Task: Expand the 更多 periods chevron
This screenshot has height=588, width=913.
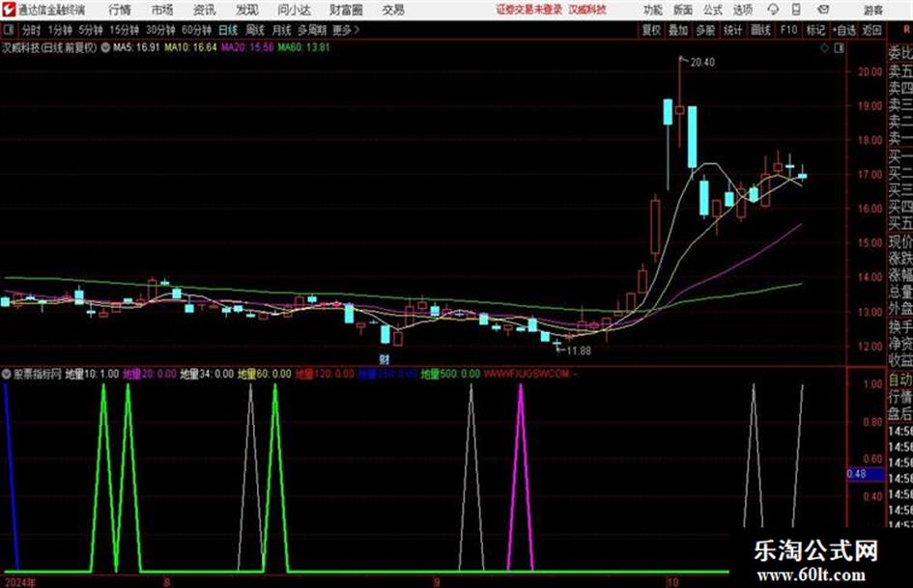Action: (x=347, y=30)
